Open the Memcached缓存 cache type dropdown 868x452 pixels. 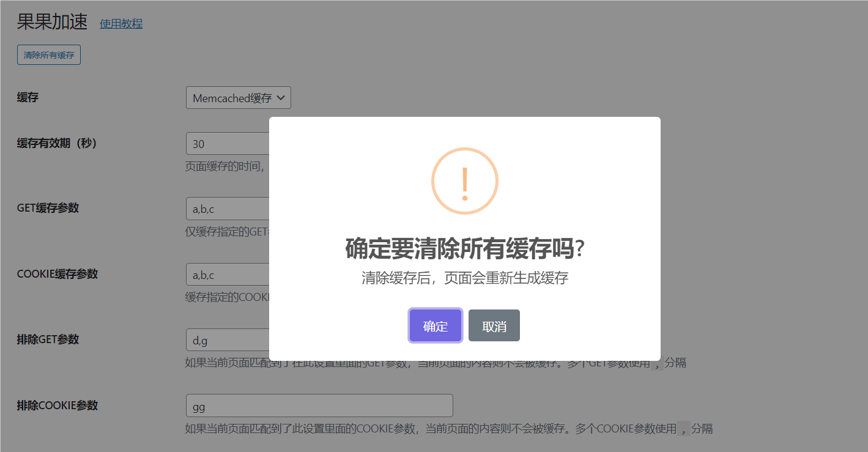click(x=239, y=98)
